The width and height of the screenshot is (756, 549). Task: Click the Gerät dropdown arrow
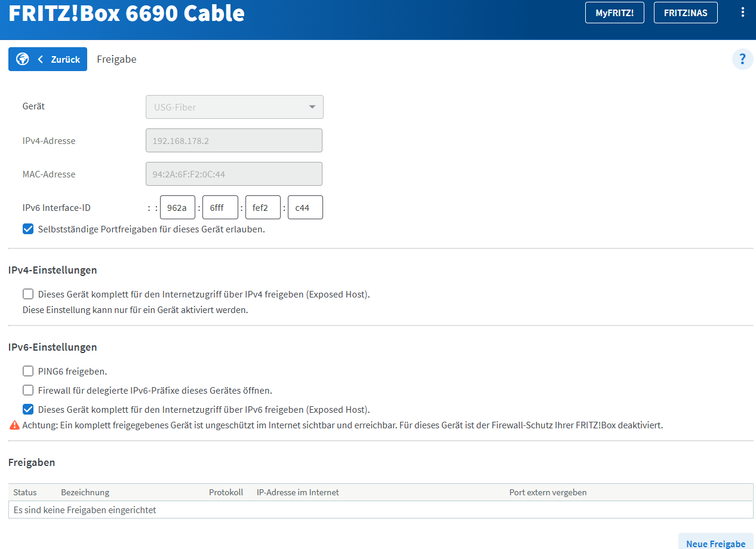pyautogui.click(x=312, y=107)
